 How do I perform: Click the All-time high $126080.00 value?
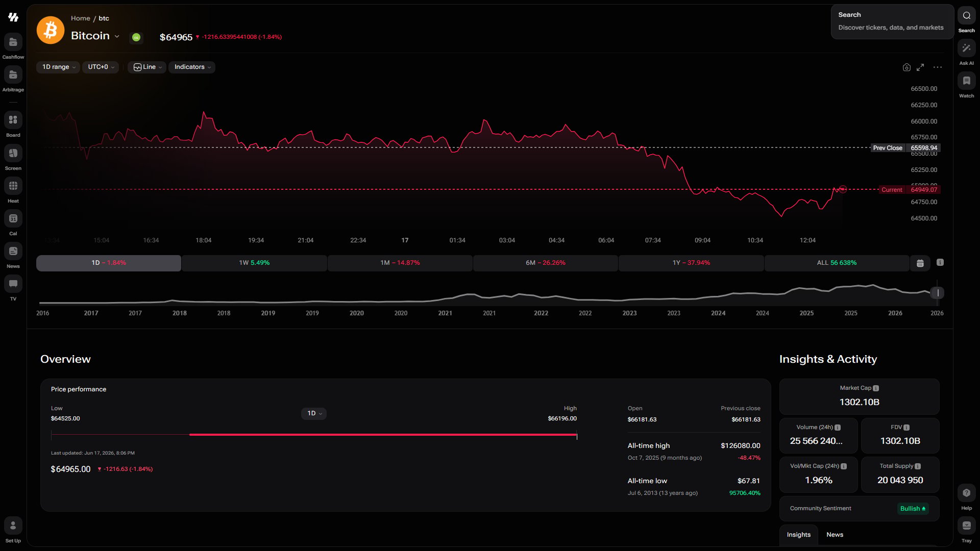tap(740, 446)
